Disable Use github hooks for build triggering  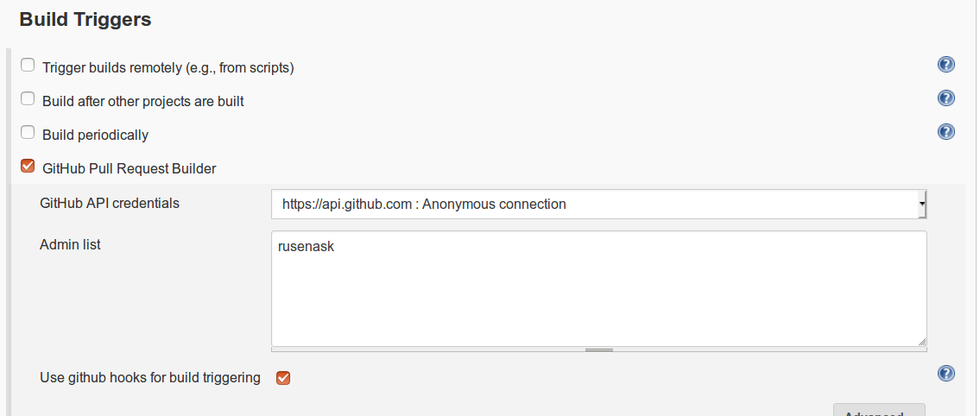point(282,378)
